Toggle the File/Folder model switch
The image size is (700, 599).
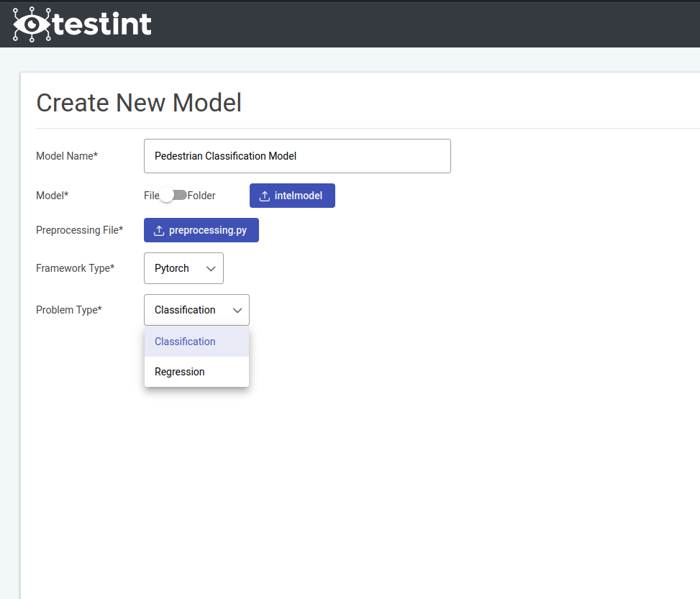(x=173, y=196)
